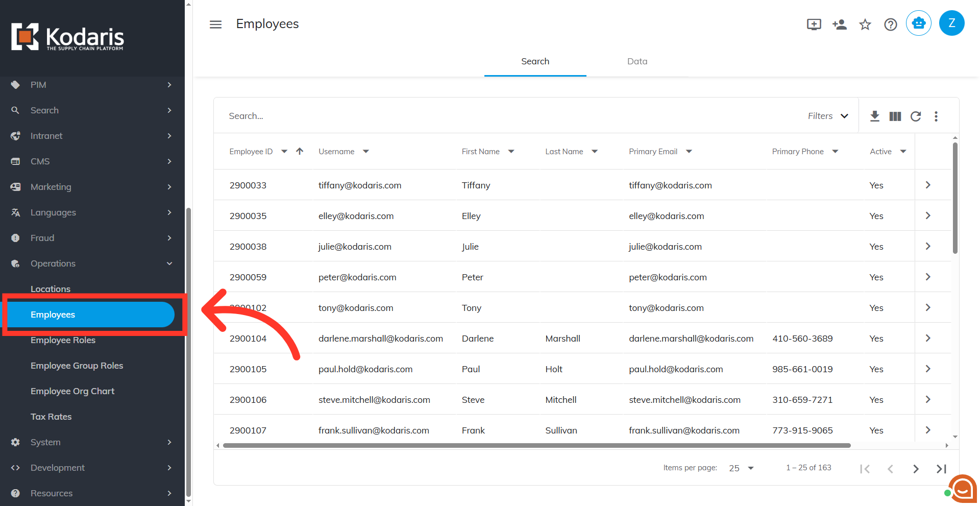Open the chat support bubble icon
The height and width of the screenshot is (506, 980).
963,489
